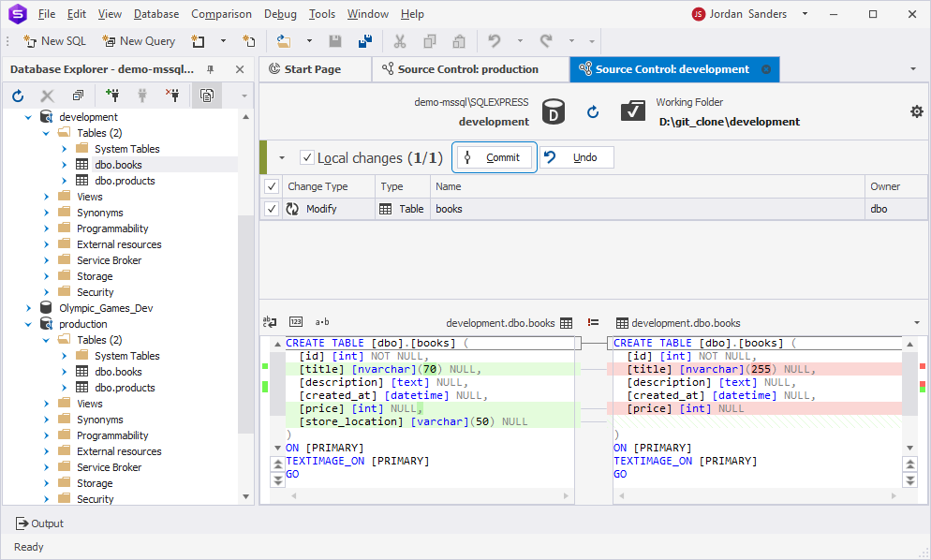Click the Commit button
This screenshot has height=560, width=931.
click(494, 157)
